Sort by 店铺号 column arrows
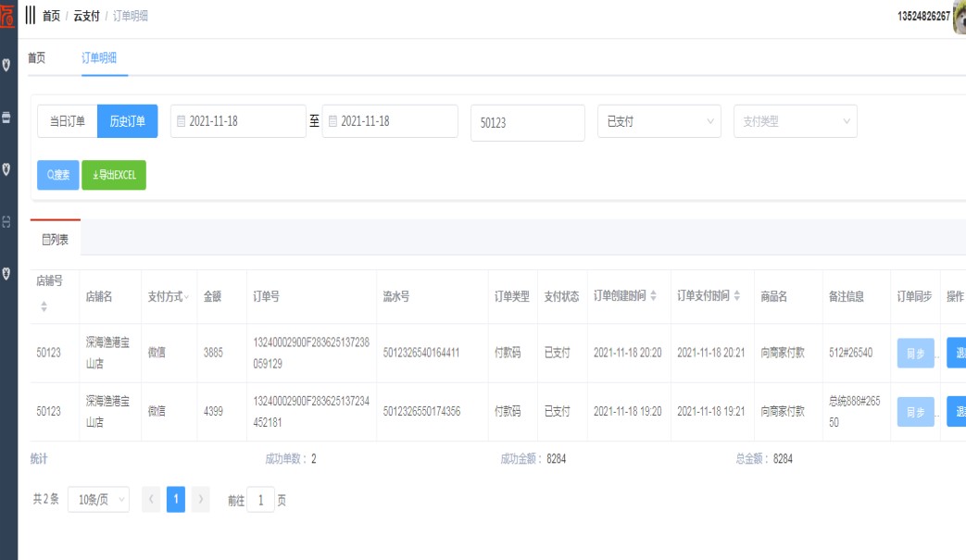966x560 pixels. click(43, 305)
